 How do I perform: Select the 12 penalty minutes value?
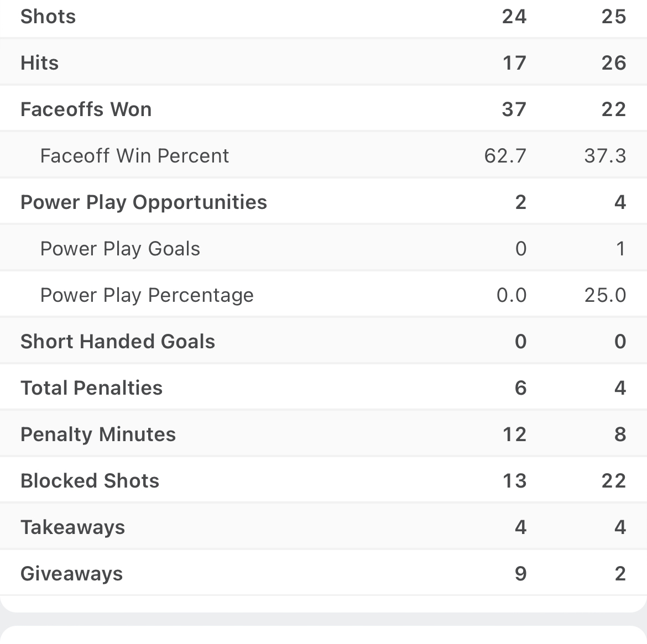tap(514, 434)
